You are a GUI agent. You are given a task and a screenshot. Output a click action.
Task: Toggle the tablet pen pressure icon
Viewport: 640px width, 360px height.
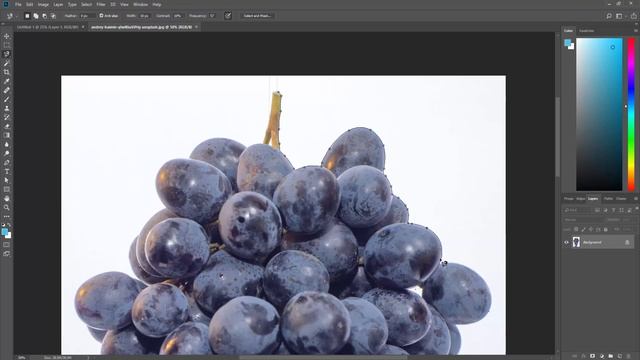(x=228, y=16)
